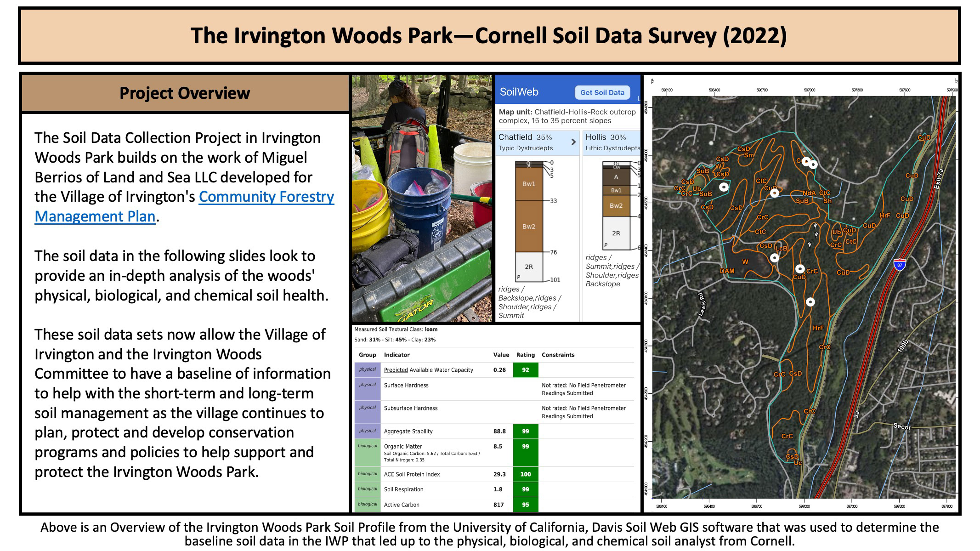Image resolution: width=980 pixels, height=551 pixels.
Task: Click the Get Soil Data button
Action: coord(602,92)
